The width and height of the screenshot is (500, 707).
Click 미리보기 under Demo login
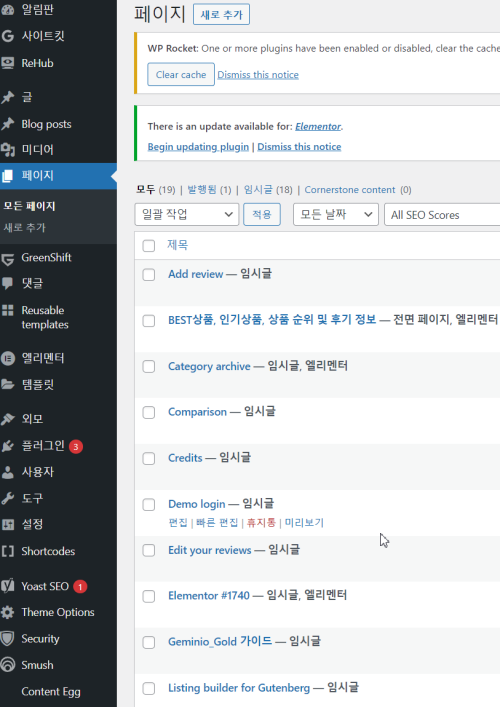tap(304, 523)
